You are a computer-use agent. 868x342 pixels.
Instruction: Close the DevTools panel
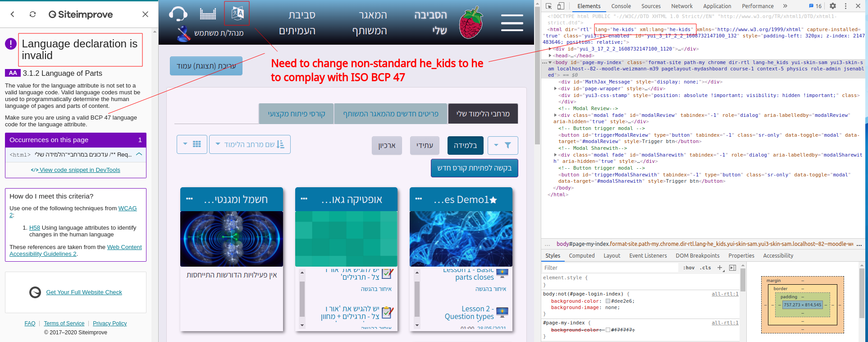point(858,6)
